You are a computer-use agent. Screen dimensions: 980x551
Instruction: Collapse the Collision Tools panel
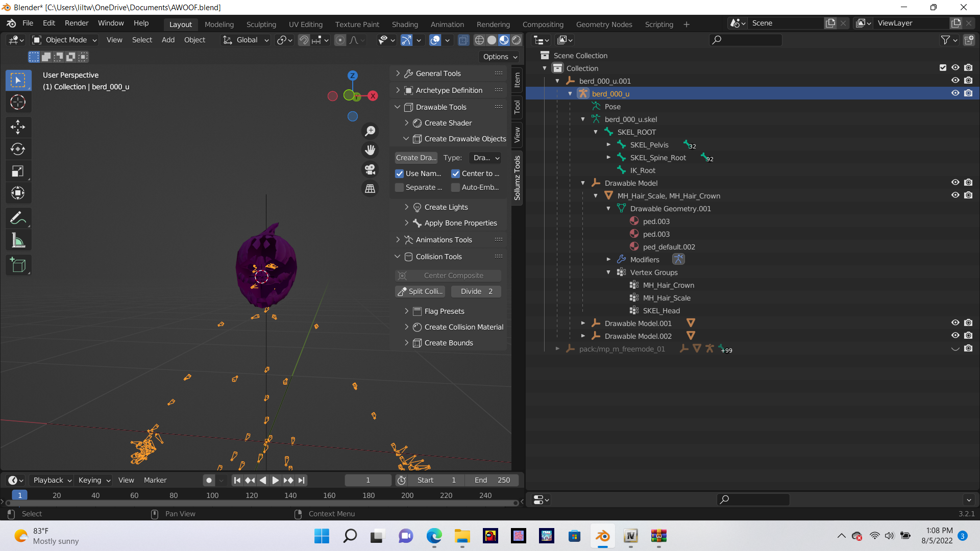click(398, 257)
